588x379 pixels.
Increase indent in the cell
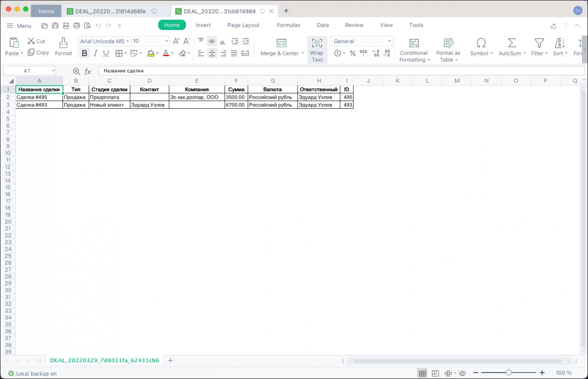[246, 41]
